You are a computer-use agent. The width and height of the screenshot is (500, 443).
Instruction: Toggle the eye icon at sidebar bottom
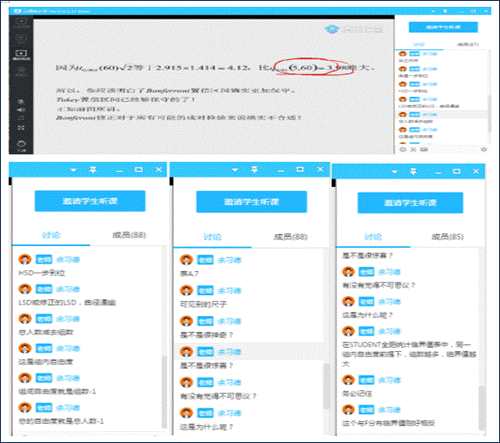pos(21,144)
